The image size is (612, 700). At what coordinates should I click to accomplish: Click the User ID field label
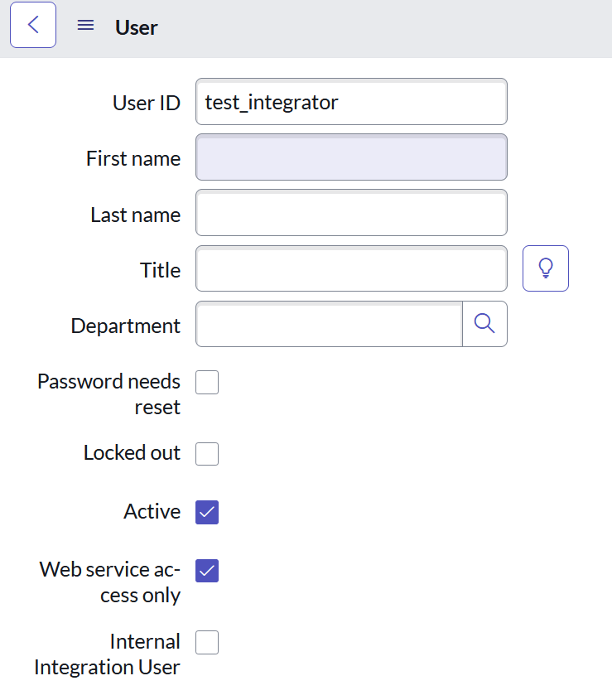click(146, 103)
